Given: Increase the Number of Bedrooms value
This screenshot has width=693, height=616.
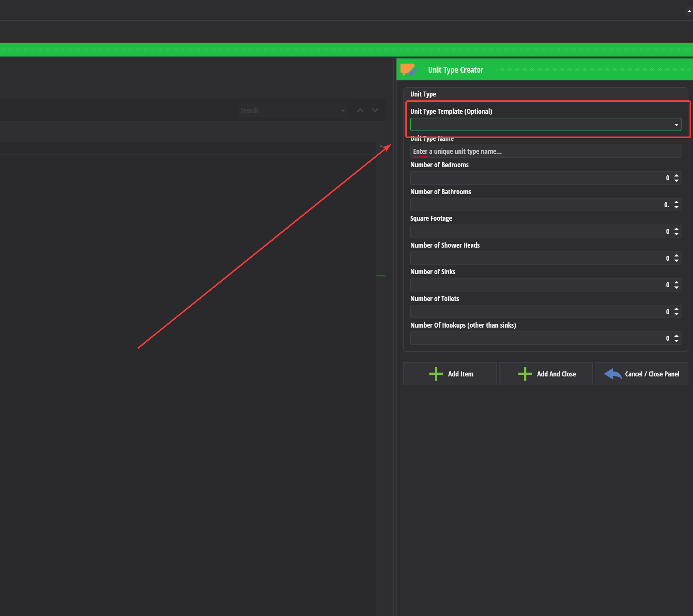Looking at the screenshot, I should [x=676, y=176].
